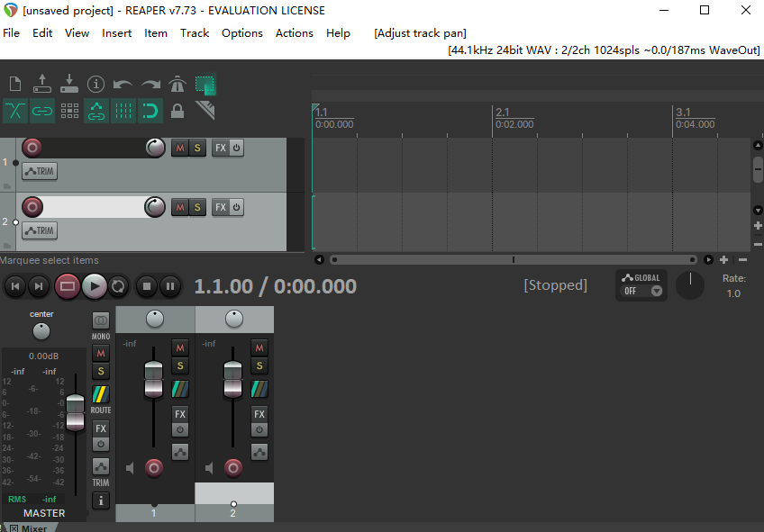This screenshot has width=764, height=532.
Task: Open TRIM envelope mode on track 2
Action: tap(40, 230)
